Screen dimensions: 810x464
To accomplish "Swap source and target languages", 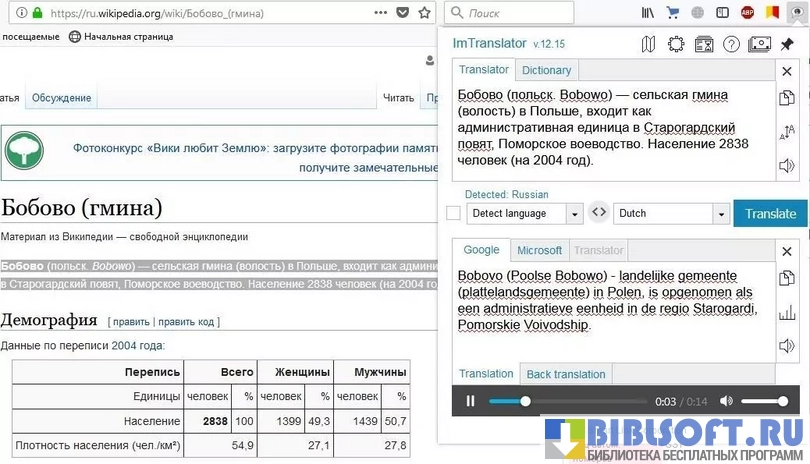I will [x=598, y=213].
